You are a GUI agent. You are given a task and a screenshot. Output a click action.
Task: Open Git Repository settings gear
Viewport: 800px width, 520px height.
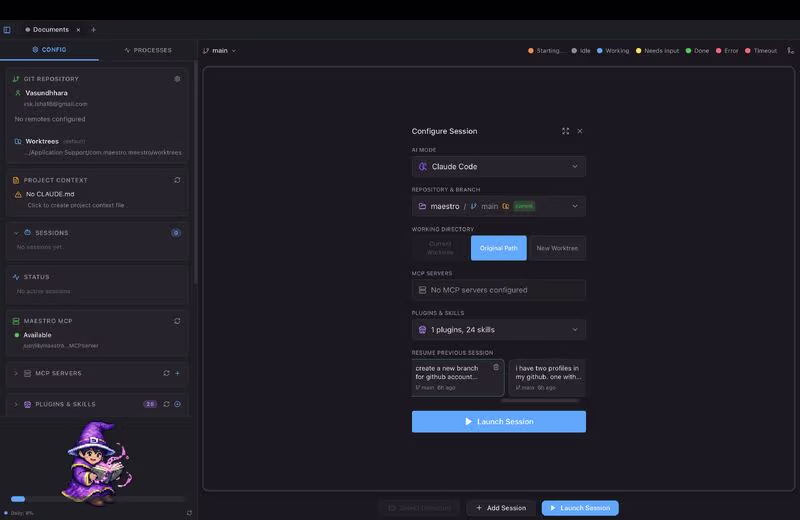click(177, 79)
